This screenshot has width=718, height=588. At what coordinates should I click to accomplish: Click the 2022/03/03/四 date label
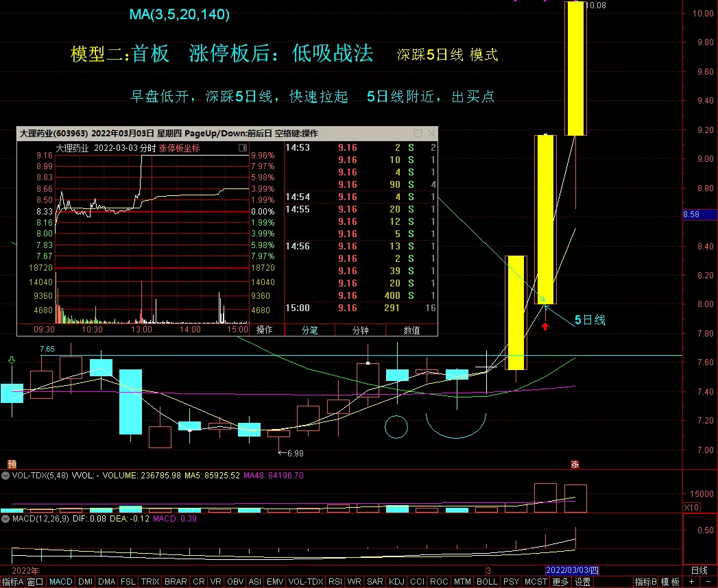tap(572, 570)
